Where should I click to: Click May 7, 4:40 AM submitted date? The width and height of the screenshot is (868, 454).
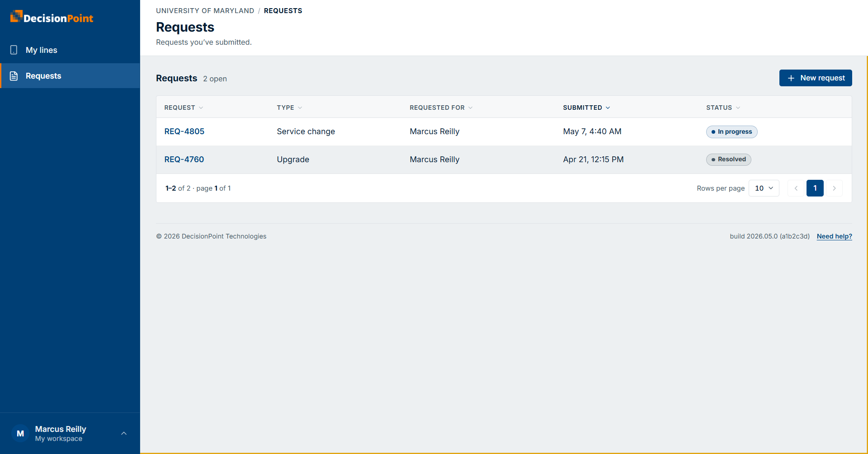(x=592, y=131)
